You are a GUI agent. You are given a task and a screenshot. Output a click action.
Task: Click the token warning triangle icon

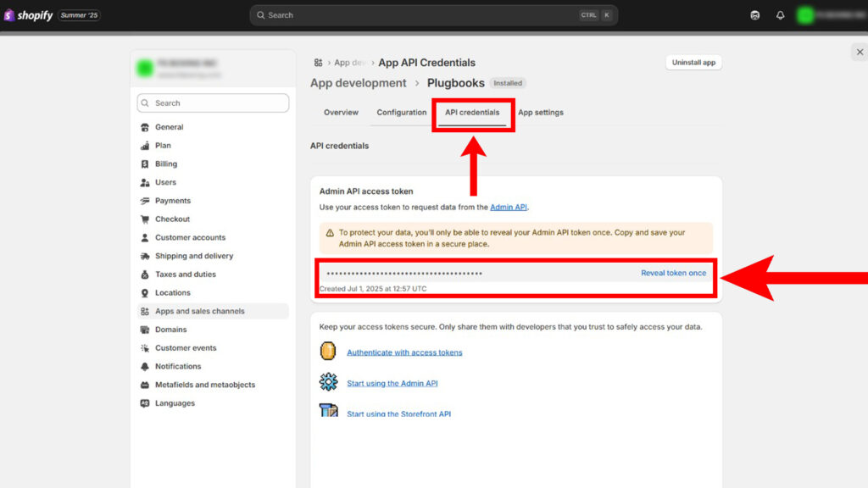tap(330, 233)
